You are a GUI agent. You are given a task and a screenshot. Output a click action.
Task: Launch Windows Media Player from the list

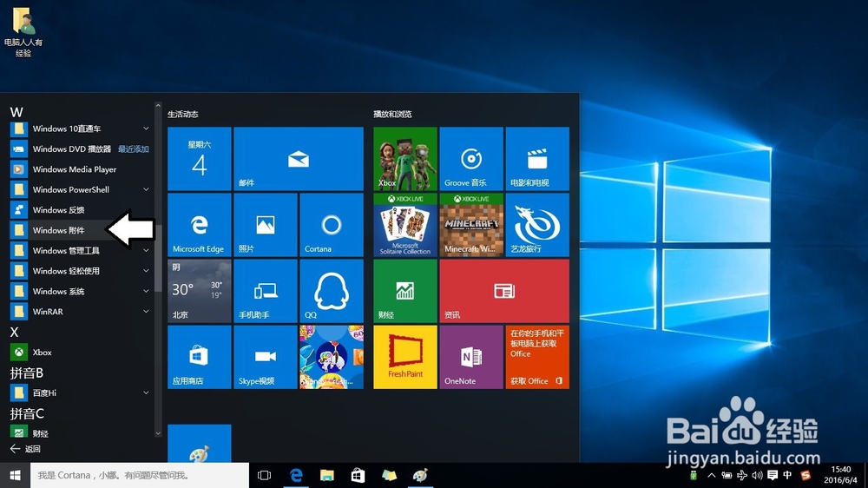(80, 169)
